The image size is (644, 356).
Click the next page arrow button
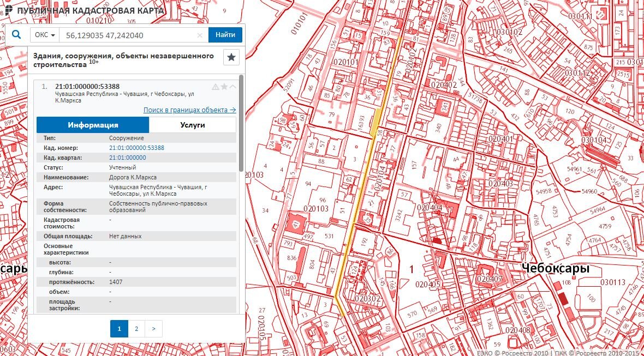point(153,329)
